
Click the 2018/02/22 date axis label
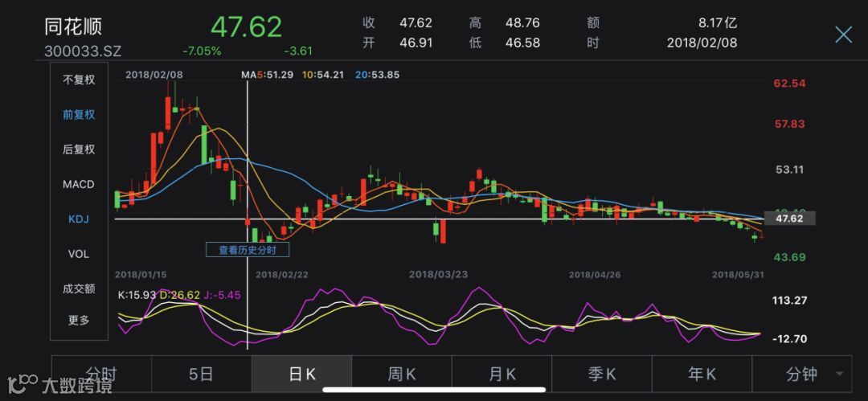click(282, 274)
